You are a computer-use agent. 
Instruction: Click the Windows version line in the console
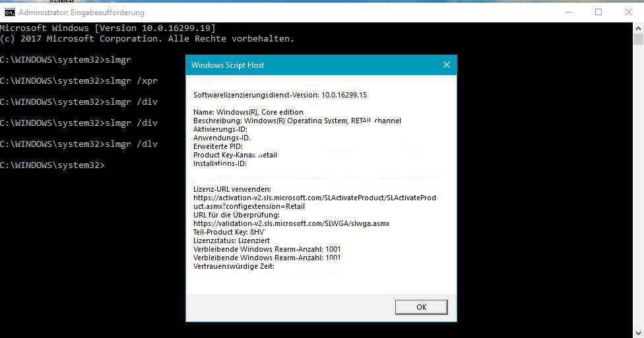click(x=108, y=28)
